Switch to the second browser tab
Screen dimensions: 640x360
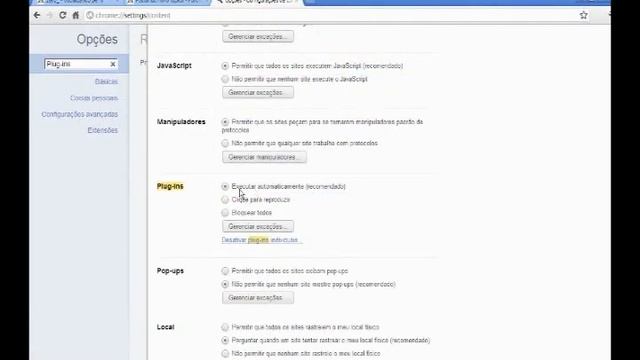point(167,2)
